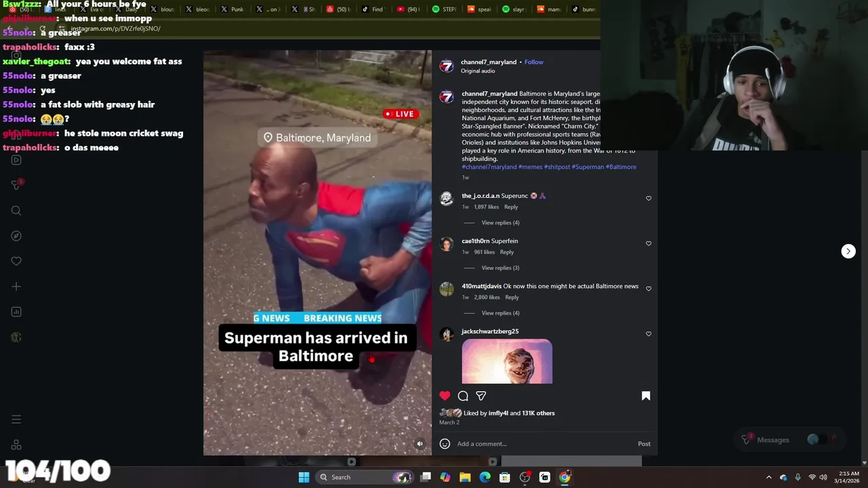Open the channel7_maryland username in the header
This screenshot has height=488, width=868.
(489, 62)
